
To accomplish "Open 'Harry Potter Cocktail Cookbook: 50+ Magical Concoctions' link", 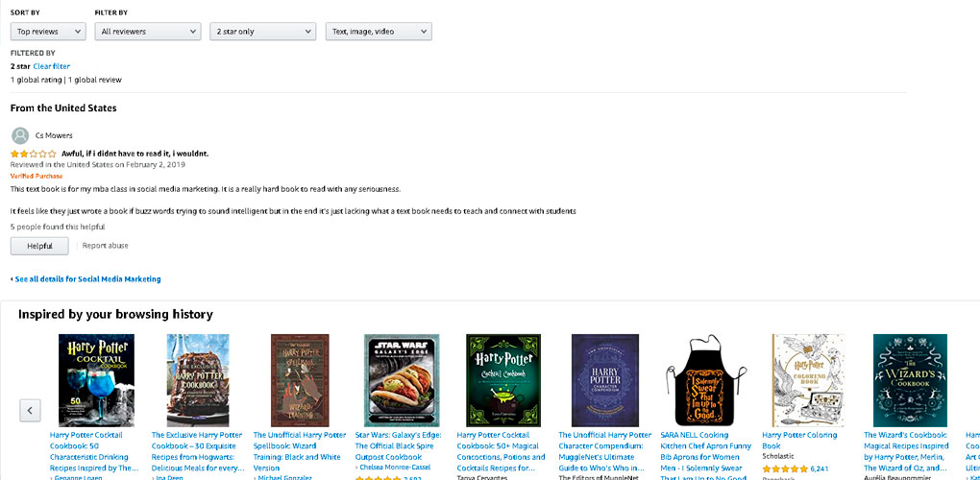I will tap(501, 451).
